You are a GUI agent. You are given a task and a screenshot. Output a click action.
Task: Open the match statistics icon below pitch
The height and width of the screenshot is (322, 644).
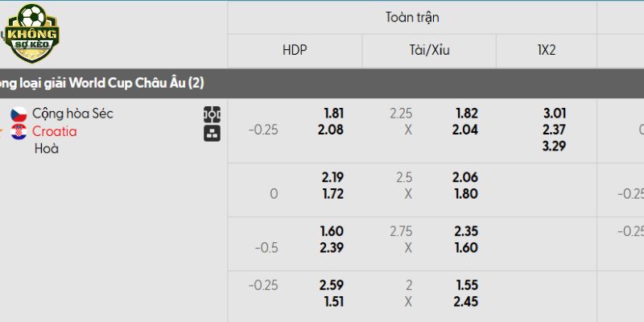coord(212,133)
